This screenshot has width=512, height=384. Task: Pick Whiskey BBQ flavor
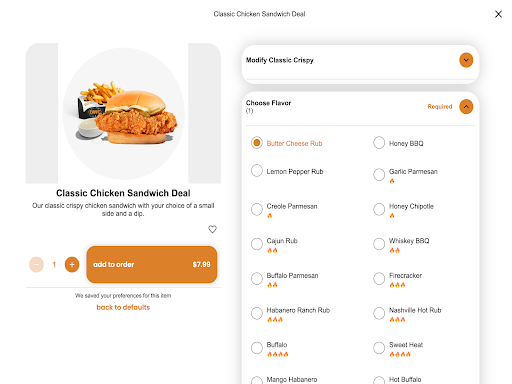(x=379, y=244)
